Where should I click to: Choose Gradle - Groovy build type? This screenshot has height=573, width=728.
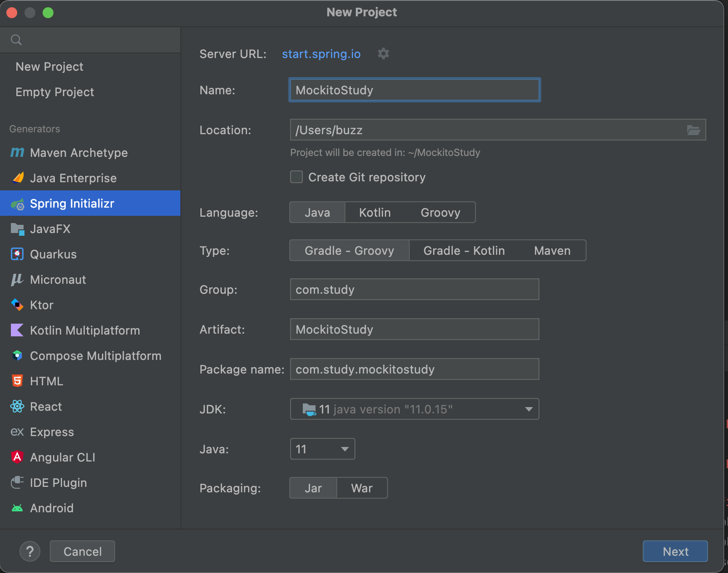tap(349, 251)
